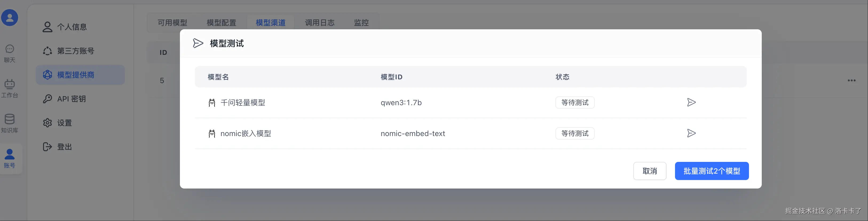This screenshot has height=221, width=868.
Task: Click the send icon for qwen3:1.7b row
Action: point(691,102)
